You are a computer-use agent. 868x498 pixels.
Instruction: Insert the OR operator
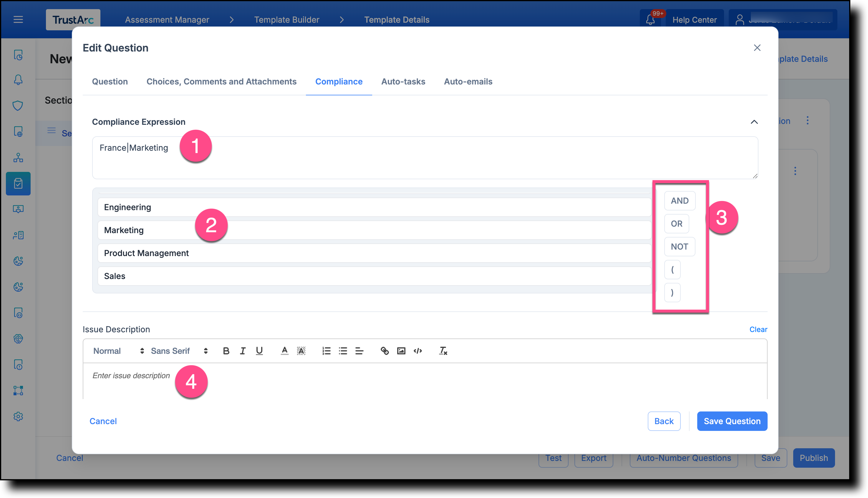(x=676, y=224)
